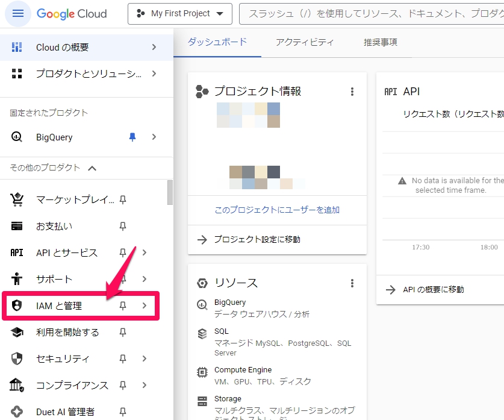
Task: Switch to the アクティビティ tab
Action: pyautogui.click(x=305, y=42)
